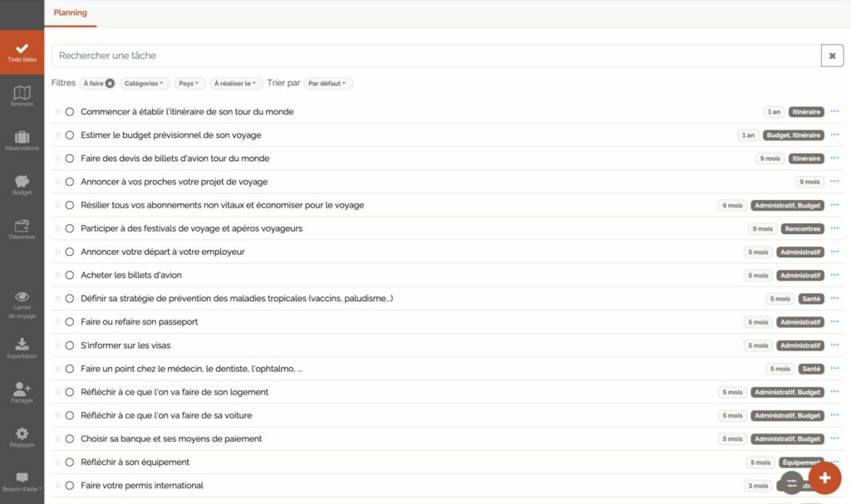Open options menu for Résilier abonnements task

tap(834, 204)
